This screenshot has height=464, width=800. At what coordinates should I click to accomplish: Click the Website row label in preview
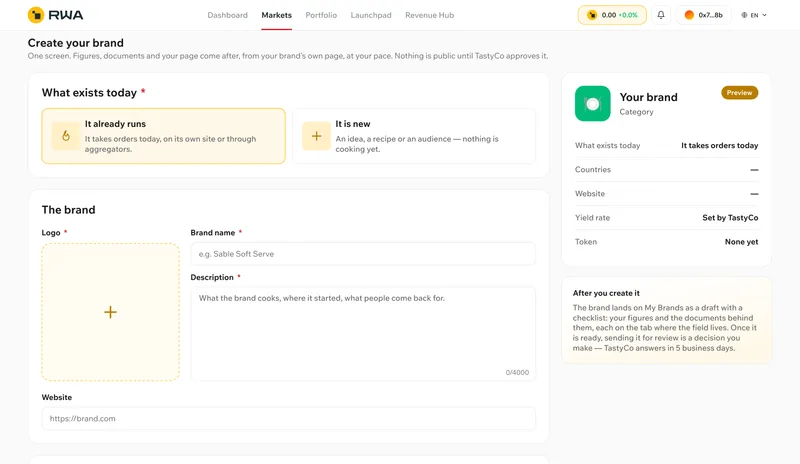pos(590,193)
